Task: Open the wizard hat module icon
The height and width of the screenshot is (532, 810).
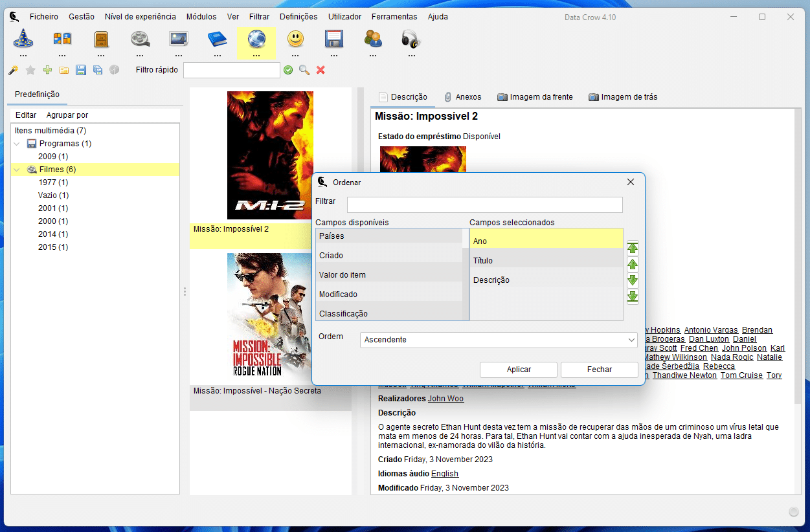Action: pyautogui.click(x=23, y=39)
